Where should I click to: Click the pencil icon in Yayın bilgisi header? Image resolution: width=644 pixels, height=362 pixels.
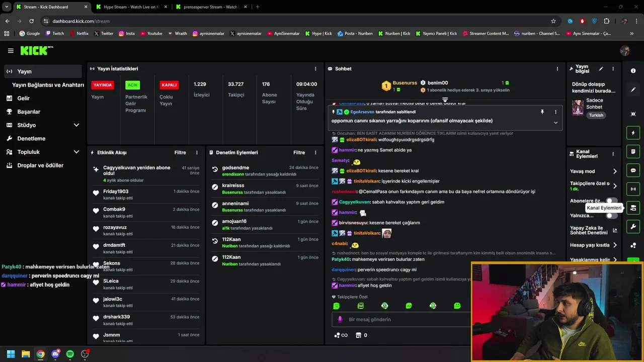[601, 69]
